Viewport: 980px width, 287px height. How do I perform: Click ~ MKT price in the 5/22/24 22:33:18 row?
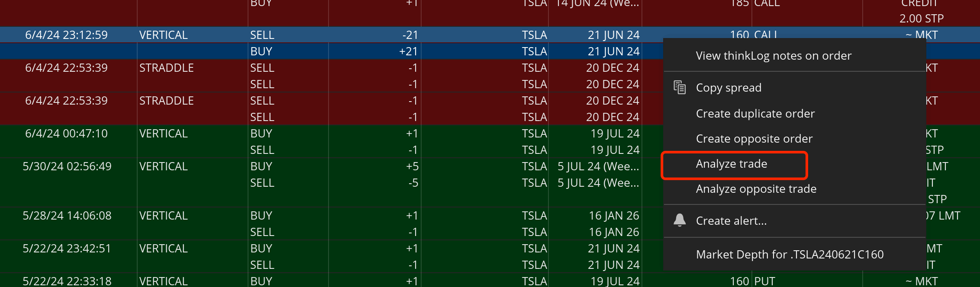(922, 281)
